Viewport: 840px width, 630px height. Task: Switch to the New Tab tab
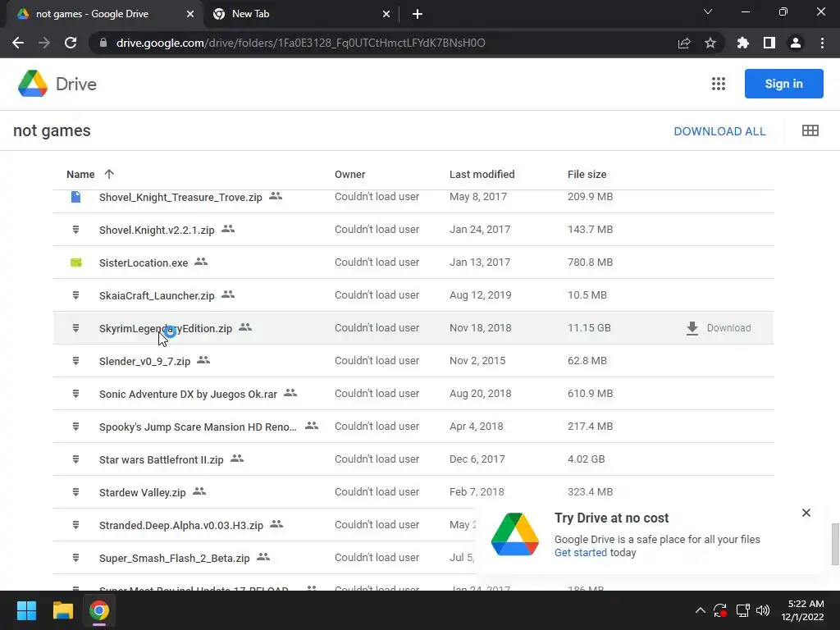pos(302,14)
